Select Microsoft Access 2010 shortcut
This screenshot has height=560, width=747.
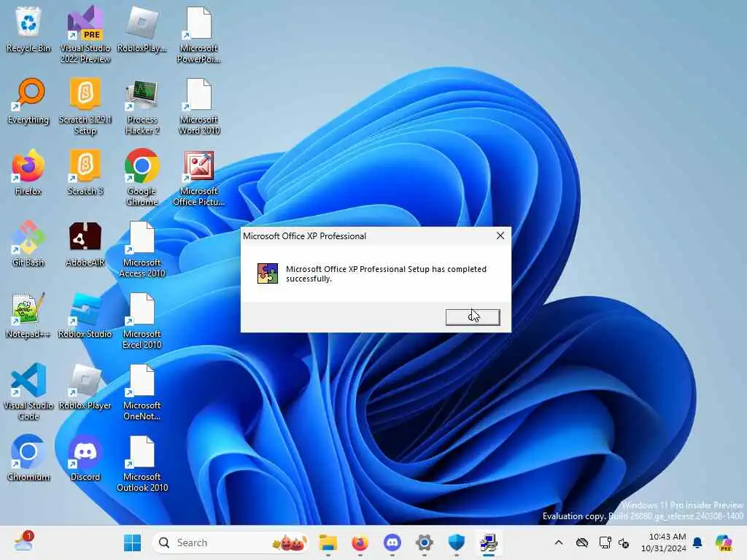[x=142, y=249]
